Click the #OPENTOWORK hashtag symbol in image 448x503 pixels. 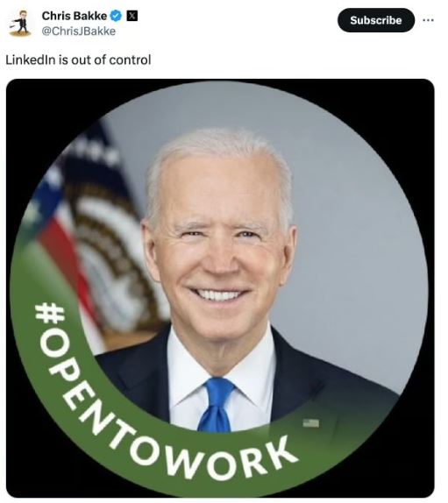pos(50,314)
